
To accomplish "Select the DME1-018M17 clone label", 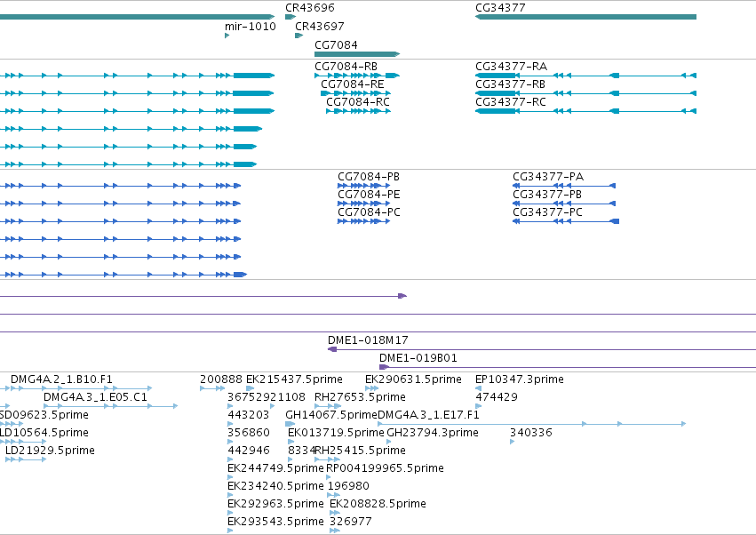I will coord(368,340).
